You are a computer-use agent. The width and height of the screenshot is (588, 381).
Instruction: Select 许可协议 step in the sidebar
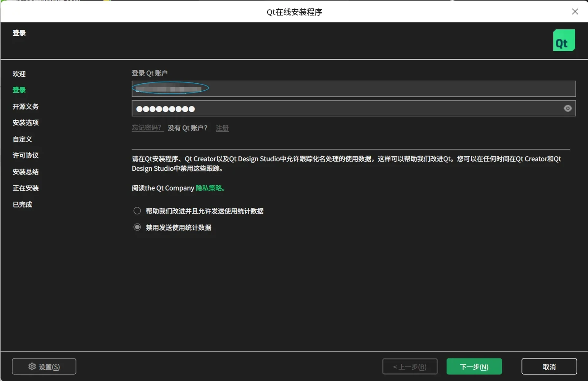pyautogui.click(x=25, y=155)
